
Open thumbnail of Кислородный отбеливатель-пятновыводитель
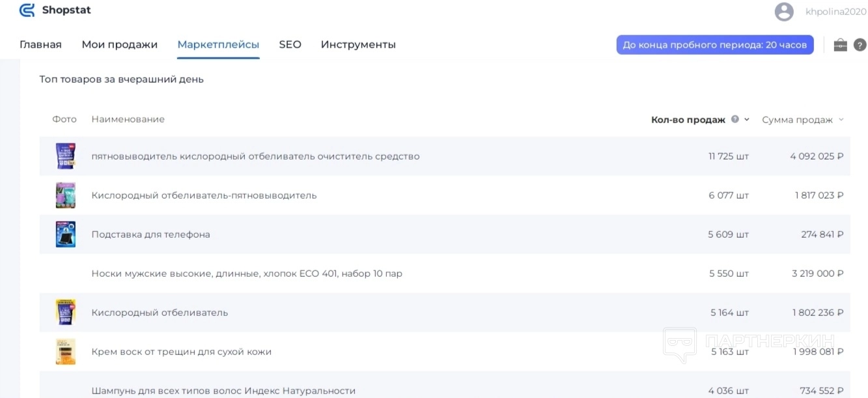pyautogui.click(x=66, y=195)
